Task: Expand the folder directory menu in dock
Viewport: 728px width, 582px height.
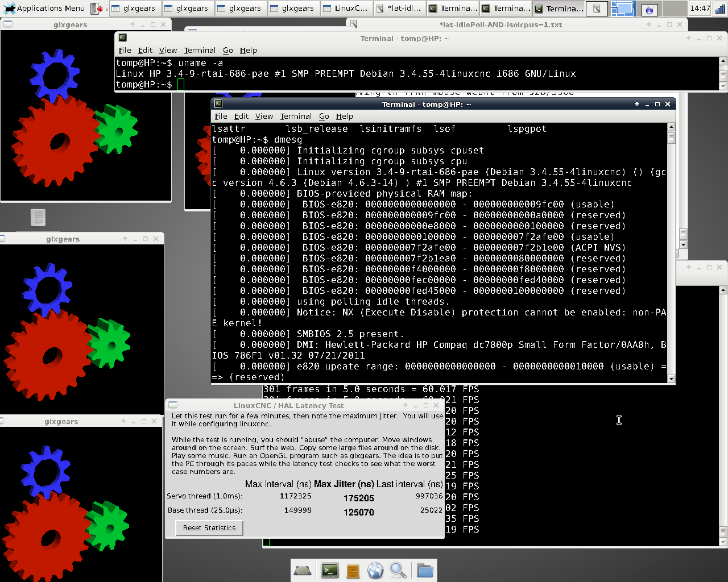Action: 425,570
